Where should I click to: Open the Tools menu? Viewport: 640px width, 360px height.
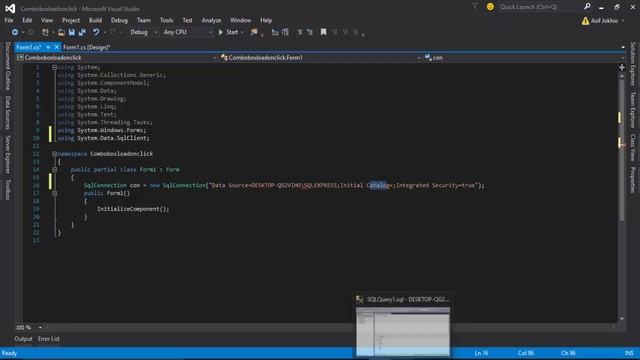[x=167, y=20]
